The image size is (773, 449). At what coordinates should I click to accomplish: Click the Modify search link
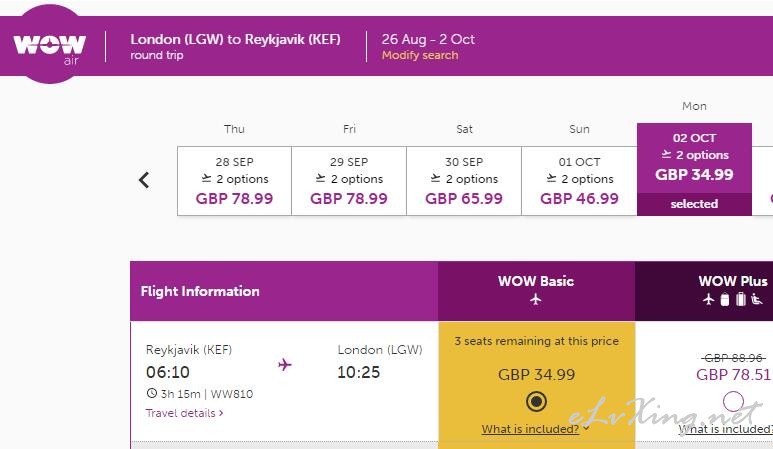[420, 55]
